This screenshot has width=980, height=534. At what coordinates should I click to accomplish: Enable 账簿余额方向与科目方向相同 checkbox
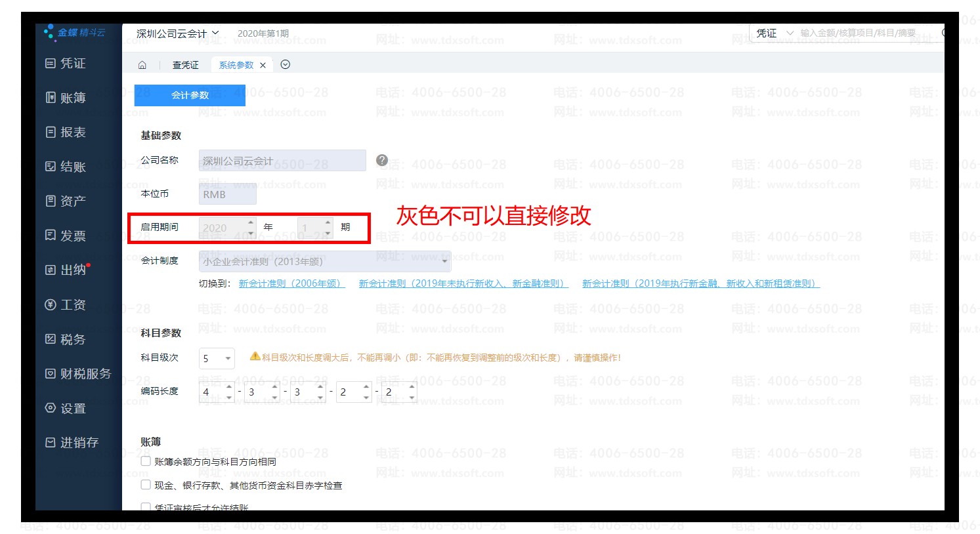(x=146, y=461)
